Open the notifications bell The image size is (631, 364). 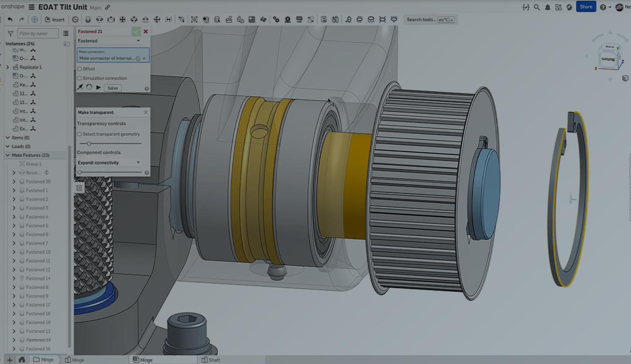pos(547,7)
